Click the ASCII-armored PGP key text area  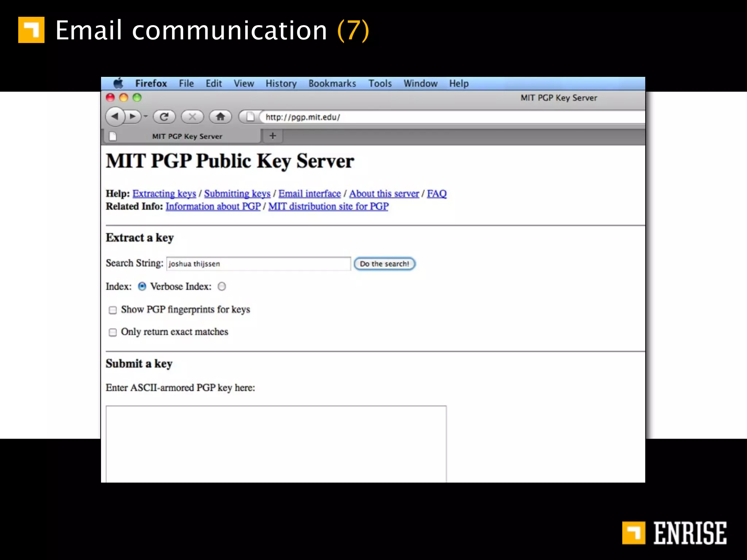coord(276,444)
